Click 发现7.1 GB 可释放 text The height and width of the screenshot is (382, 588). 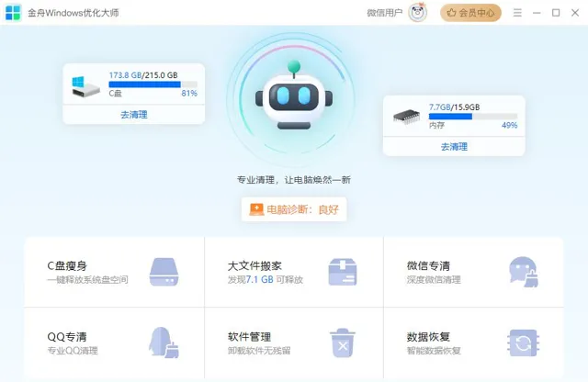[266, 280]
